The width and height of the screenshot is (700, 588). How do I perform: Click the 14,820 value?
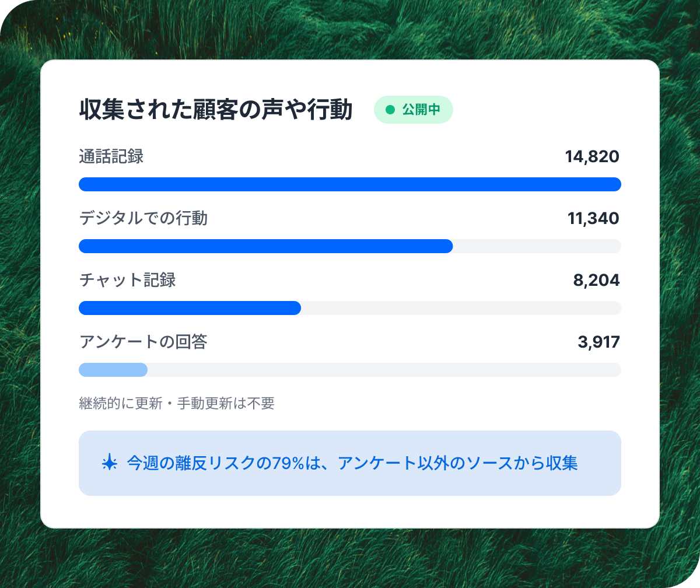pos(592,157)
